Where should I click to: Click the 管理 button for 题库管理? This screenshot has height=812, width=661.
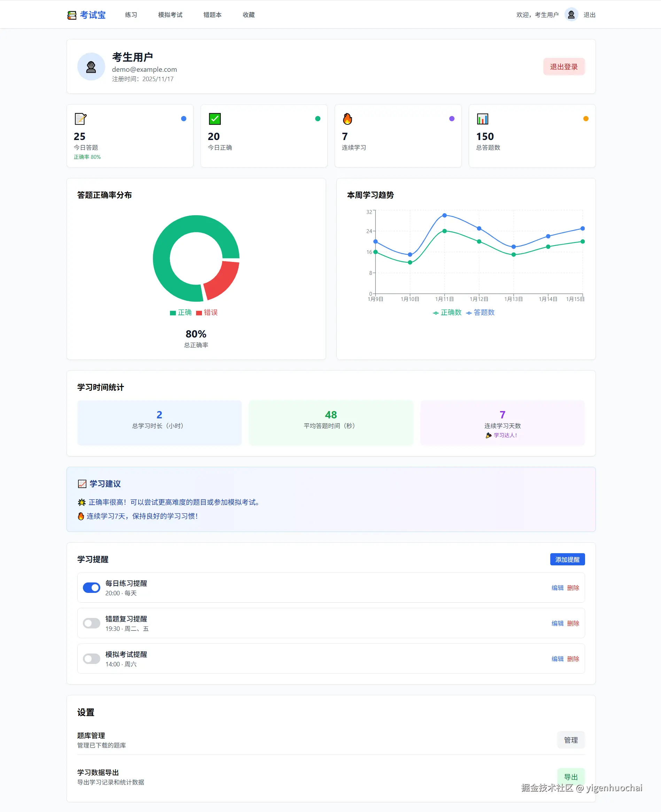point(571,740)
